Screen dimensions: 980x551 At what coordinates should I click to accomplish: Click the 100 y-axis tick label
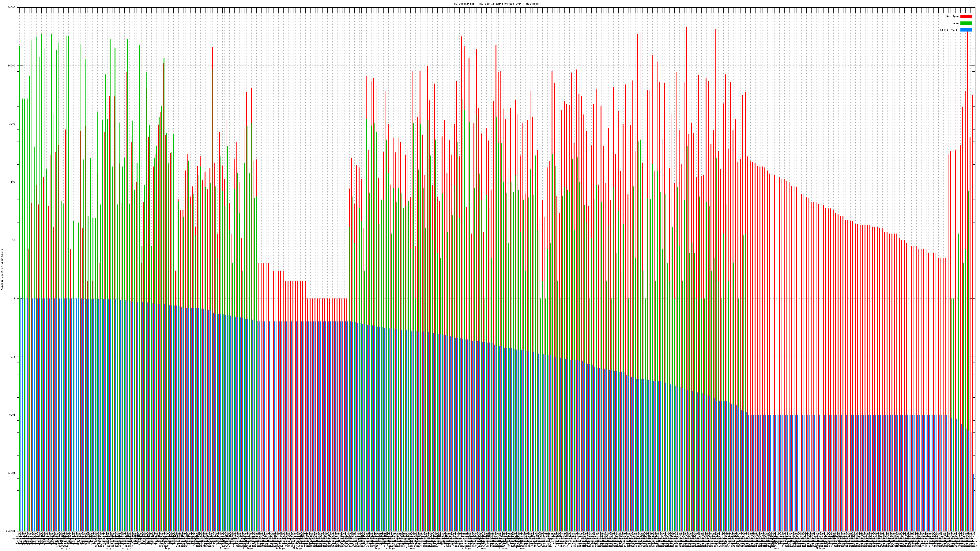tap(13, 182)
